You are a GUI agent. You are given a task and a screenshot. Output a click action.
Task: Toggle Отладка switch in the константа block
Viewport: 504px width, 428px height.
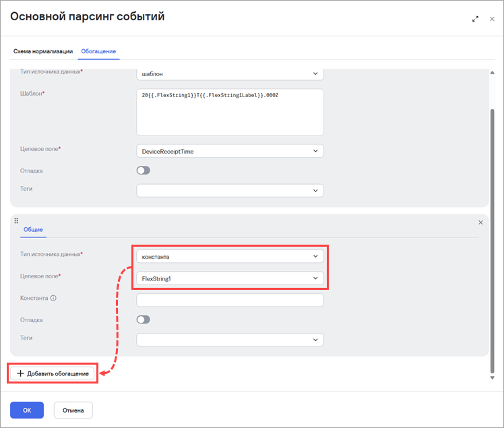coord(144,319)
